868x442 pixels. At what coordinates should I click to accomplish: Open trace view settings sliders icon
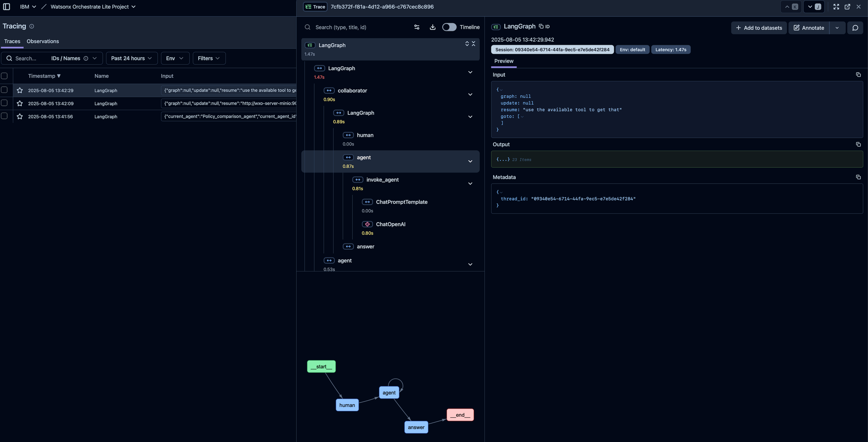[416, 27]
